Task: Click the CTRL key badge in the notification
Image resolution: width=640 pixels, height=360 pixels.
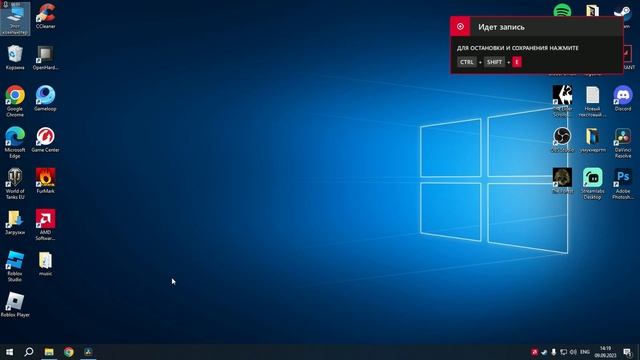Action: pyautogui.click(x=467, y=62)
